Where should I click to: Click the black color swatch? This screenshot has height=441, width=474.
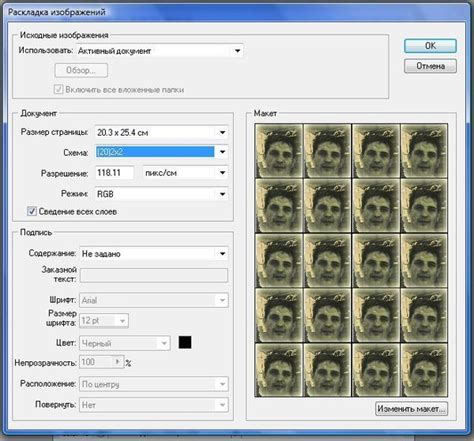point(185,342)
